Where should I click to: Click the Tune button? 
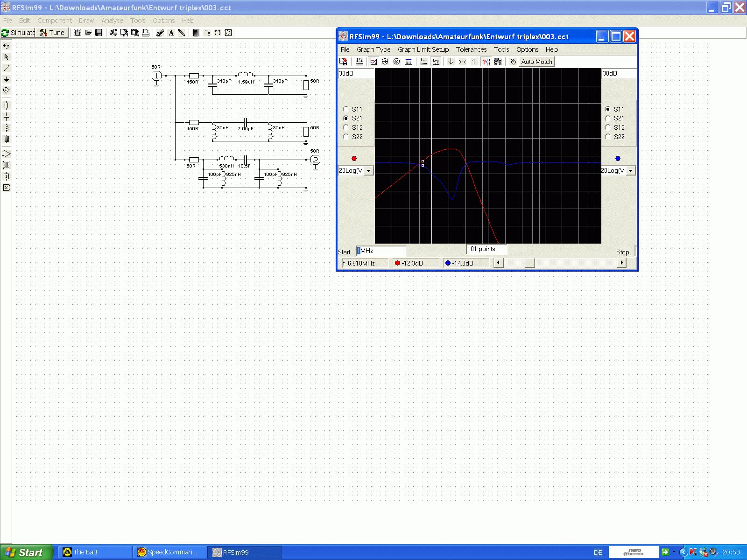click(52, 33)
